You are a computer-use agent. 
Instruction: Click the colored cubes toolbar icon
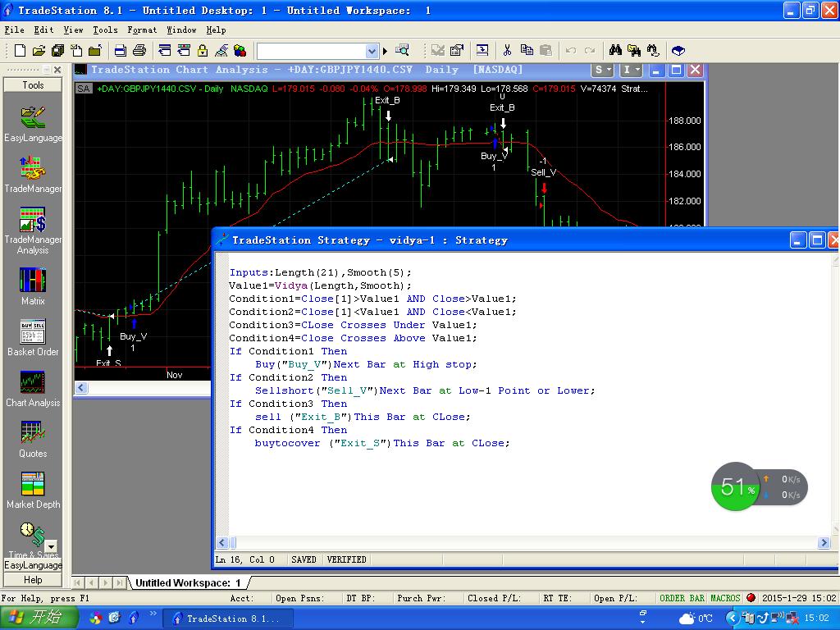[x=240, y=50]
